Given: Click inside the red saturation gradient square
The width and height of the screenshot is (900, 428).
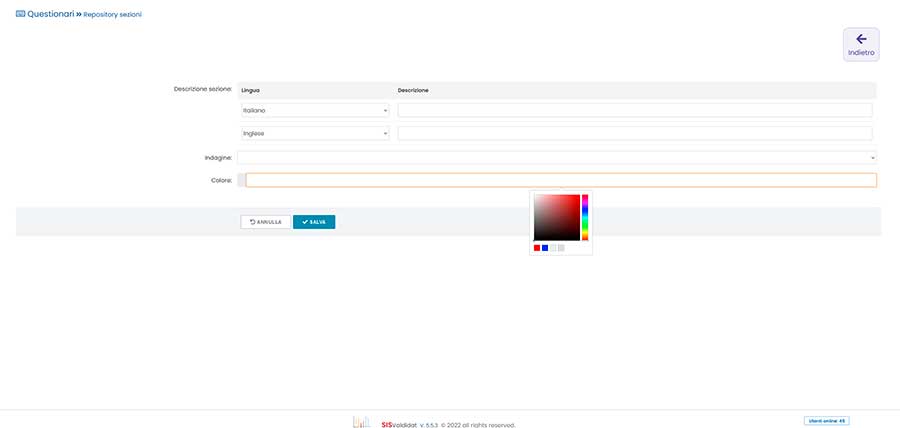Looking at the screenshot, I should 556,217.
